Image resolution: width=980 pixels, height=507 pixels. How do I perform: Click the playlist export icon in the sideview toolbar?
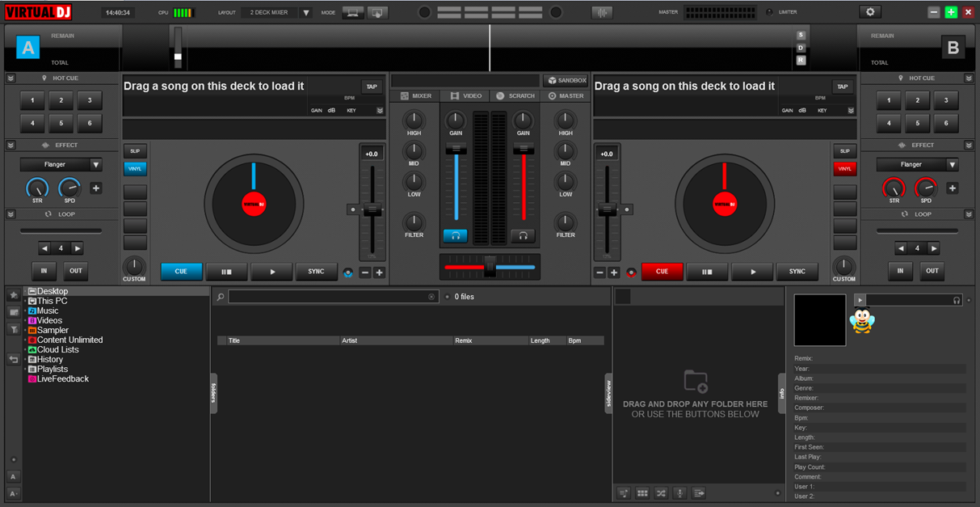pos(699,493)
